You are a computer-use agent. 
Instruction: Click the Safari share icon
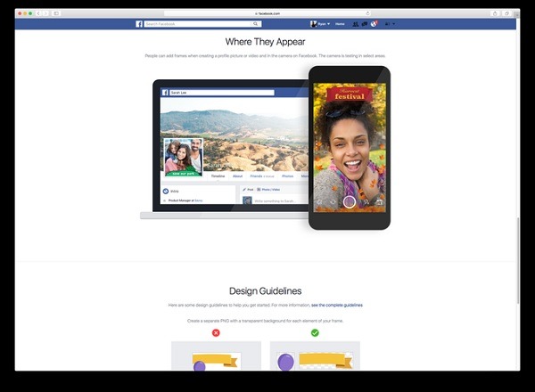(495, 13)
